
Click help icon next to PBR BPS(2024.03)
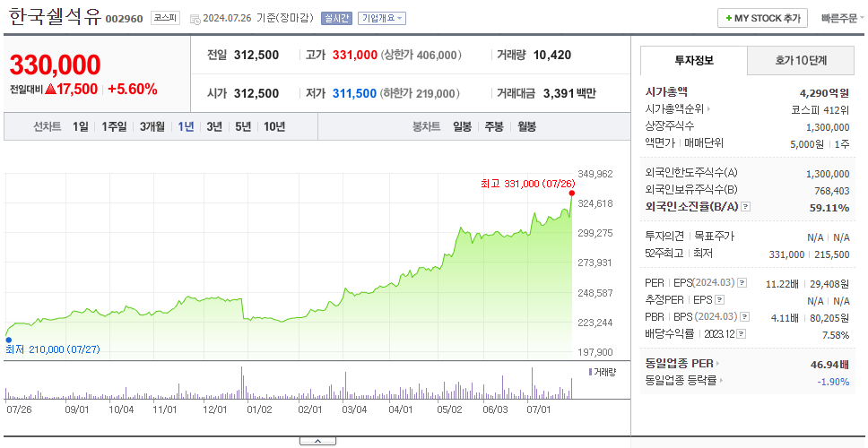[x=745, y=317]
